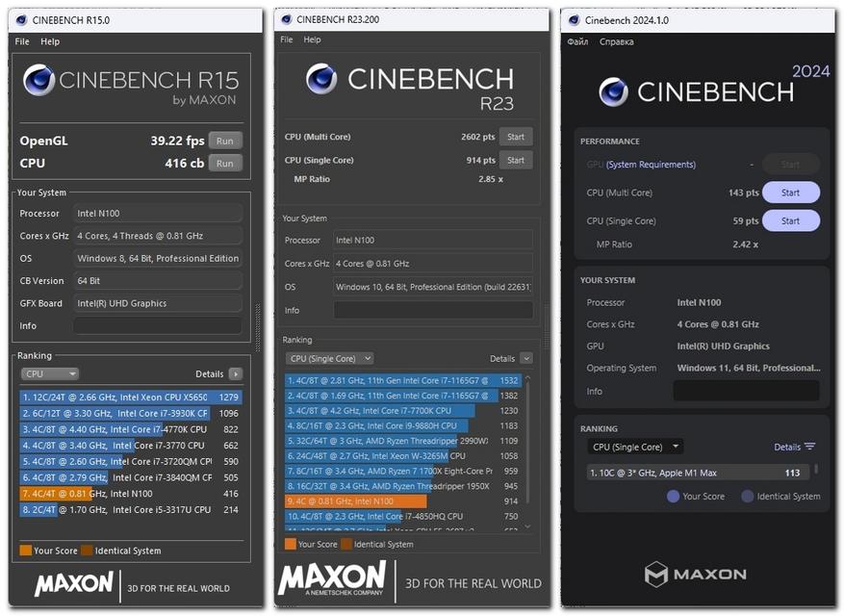Click the Info field in R15
Viewport: 844px width, 616px height.
click(x=157, y=325)
